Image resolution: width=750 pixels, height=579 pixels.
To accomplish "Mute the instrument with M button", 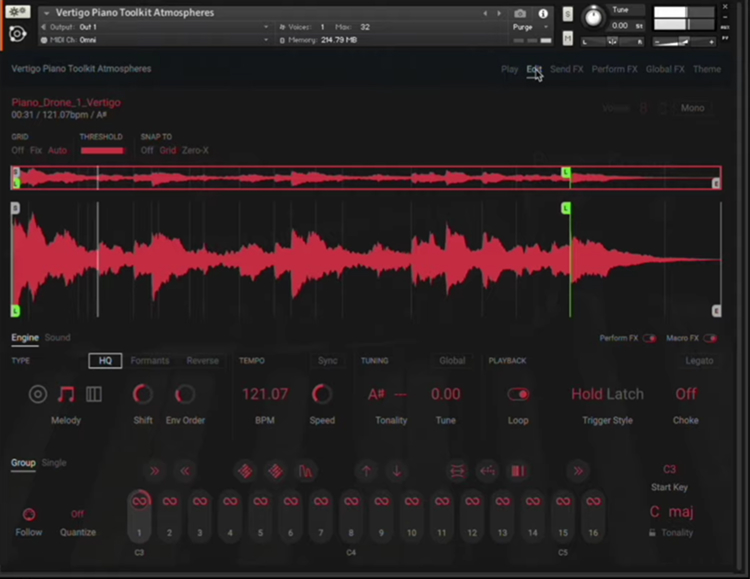I will 567,38.
